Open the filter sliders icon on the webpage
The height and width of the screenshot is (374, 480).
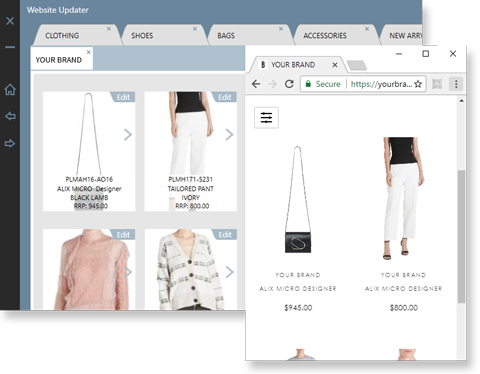(266, 118)
